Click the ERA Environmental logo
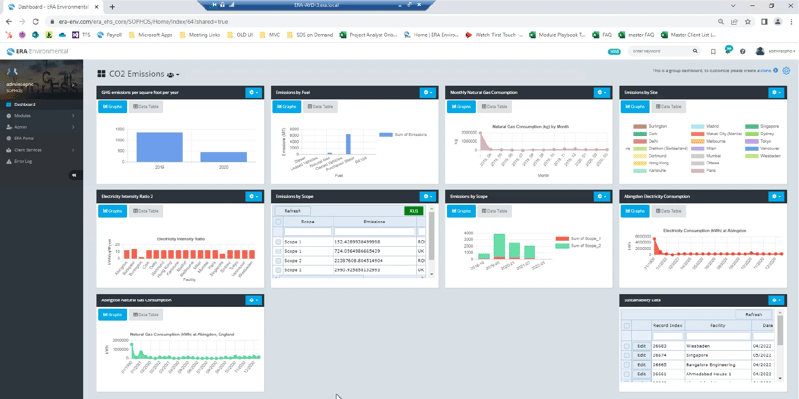 click(x=37, y=51)
